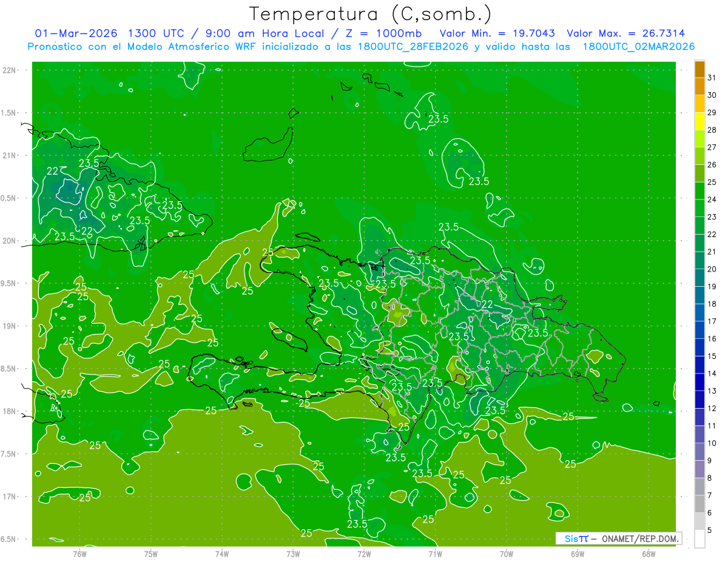Screen dimensions: 728x562
Task: Click the '19N' latitude axis label
Action: pos(10,326)
